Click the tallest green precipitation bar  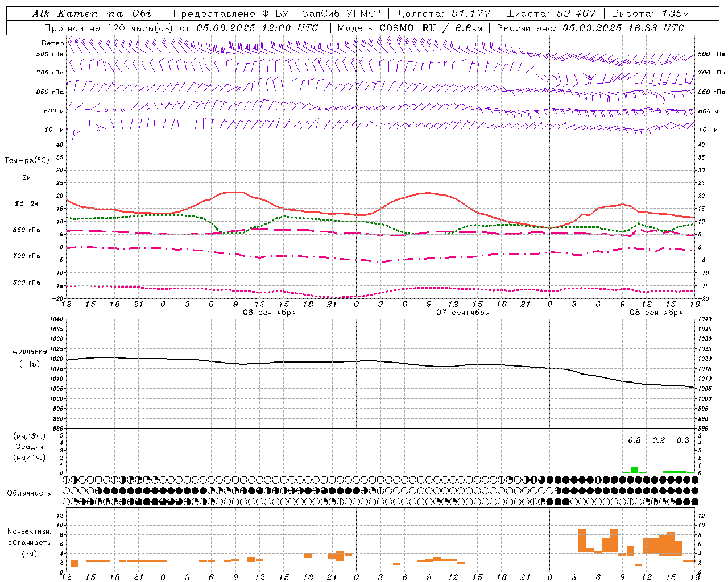634,470
